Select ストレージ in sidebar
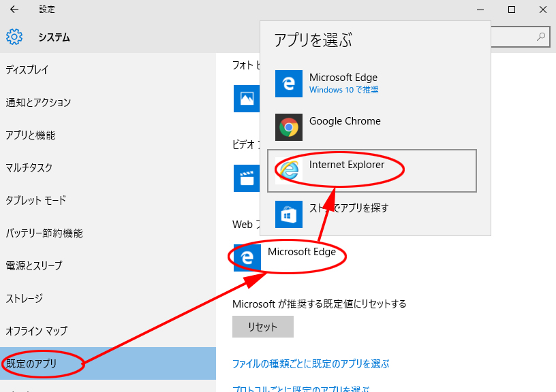556x392 pixels. click(108, 298)
